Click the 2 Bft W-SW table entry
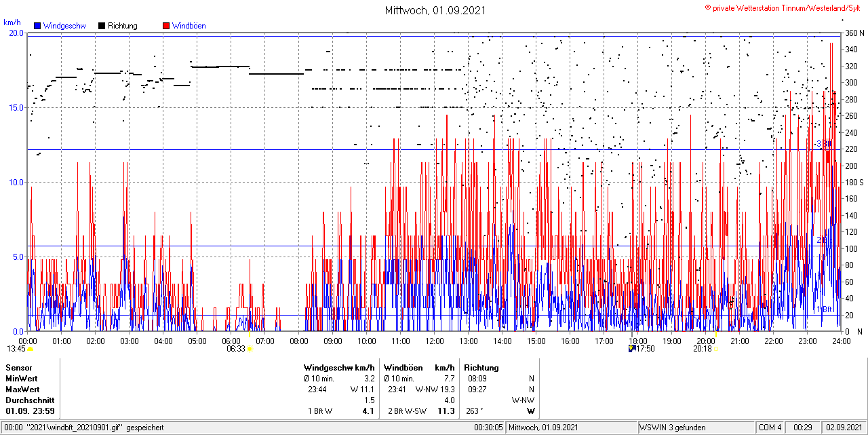The image size is (868, 435). 408,411
